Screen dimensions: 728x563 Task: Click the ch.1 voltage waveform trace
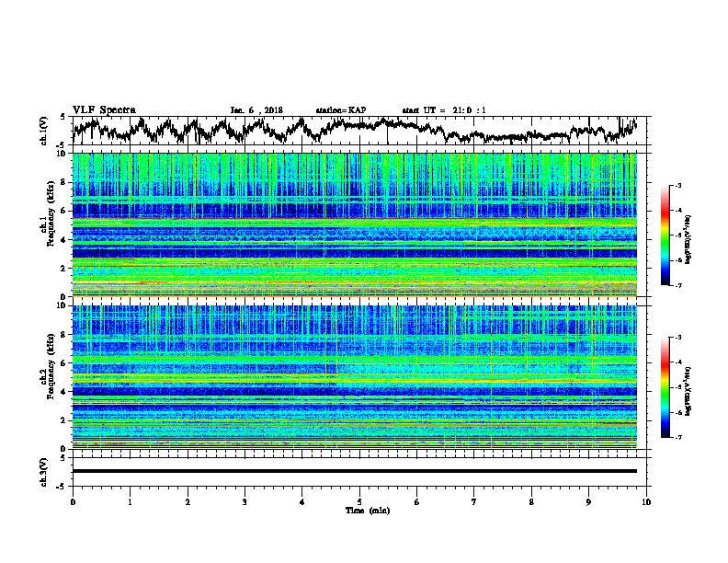point(354,130)
